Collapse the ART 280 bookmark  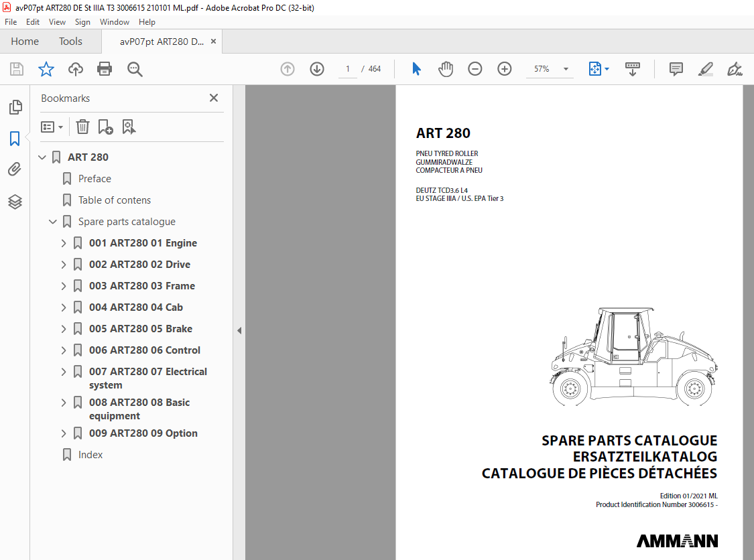(x=42, y=157)
